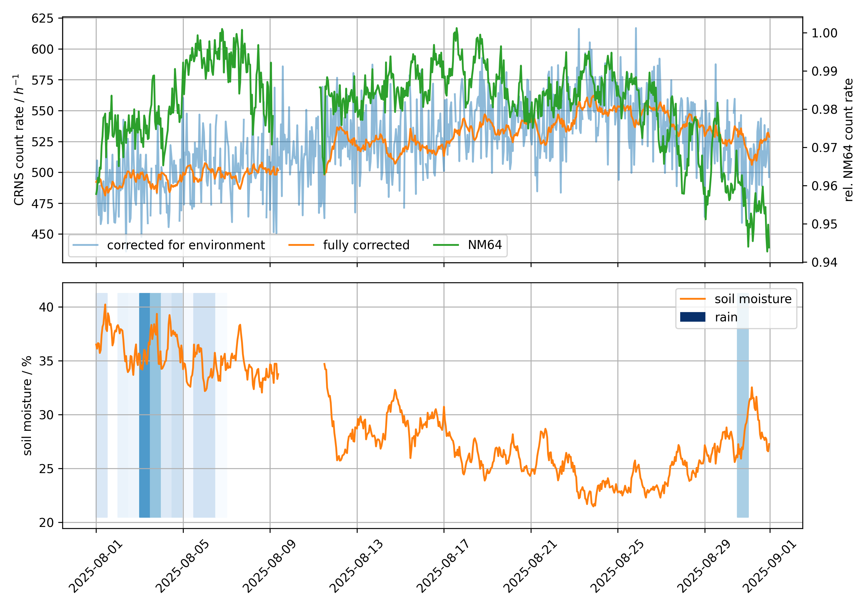Viewport: 868px width, 608px height.
Task: Click 'corrected for environment' legend label
Action: tap(186, 245)
